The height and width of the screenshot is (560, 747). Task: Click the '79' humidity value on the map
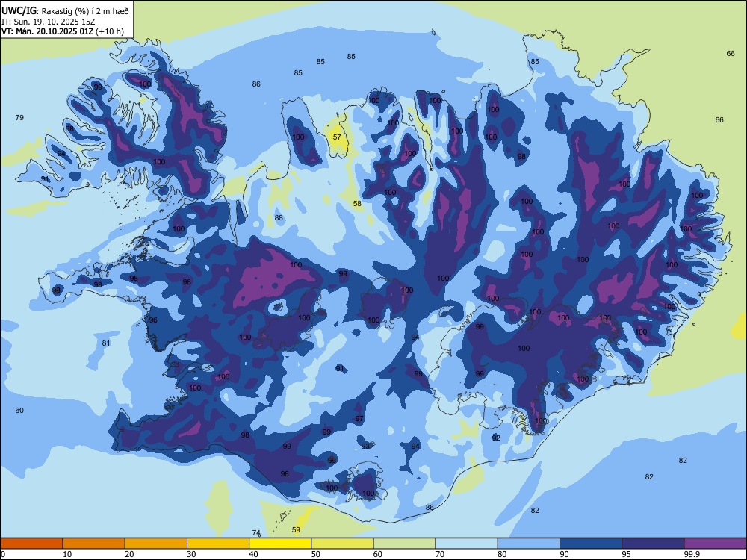[19, 118]
